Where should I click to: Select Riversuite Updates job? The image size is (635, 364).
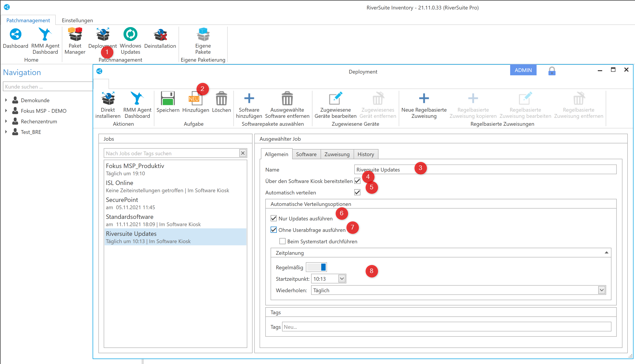(x=175, y=237)
